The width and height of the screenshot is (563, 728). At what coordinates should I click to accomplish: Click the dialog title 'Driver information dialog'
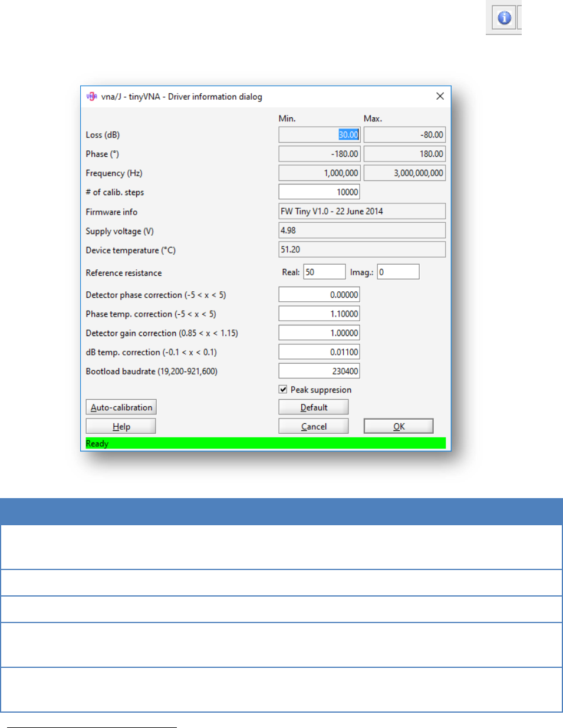coord(215,96)
